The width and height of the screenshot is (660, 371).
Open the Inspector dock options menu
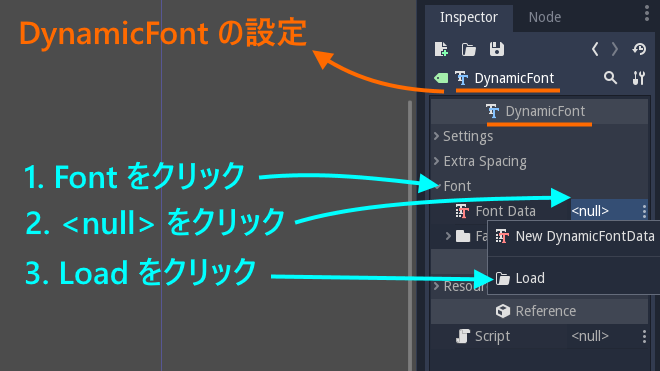pyautogui.click(x=647, y=14)
